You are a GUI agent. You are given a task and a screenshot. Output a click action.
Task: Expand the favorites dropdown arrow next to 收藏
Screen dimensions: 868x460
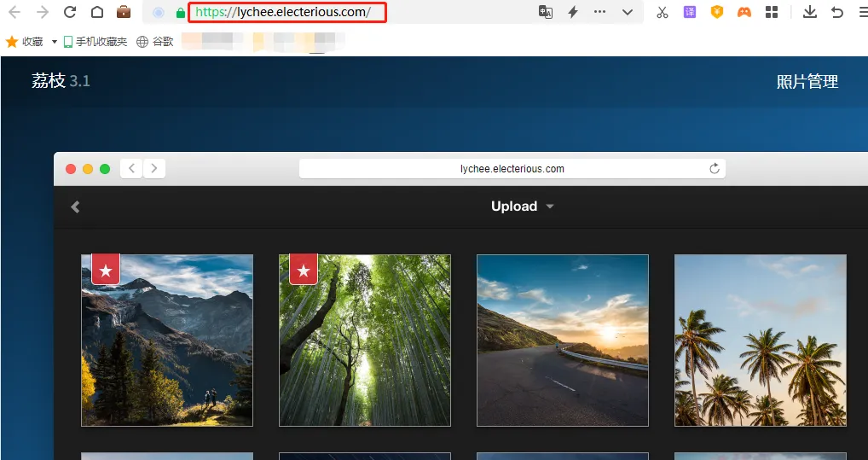coord(55,42)
